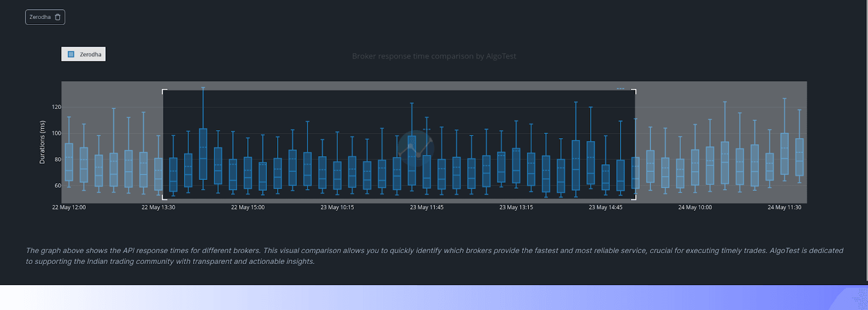Screen dimensions: 868x310
Task: Click the top-right corner handle of selection box
Action: 634,91
